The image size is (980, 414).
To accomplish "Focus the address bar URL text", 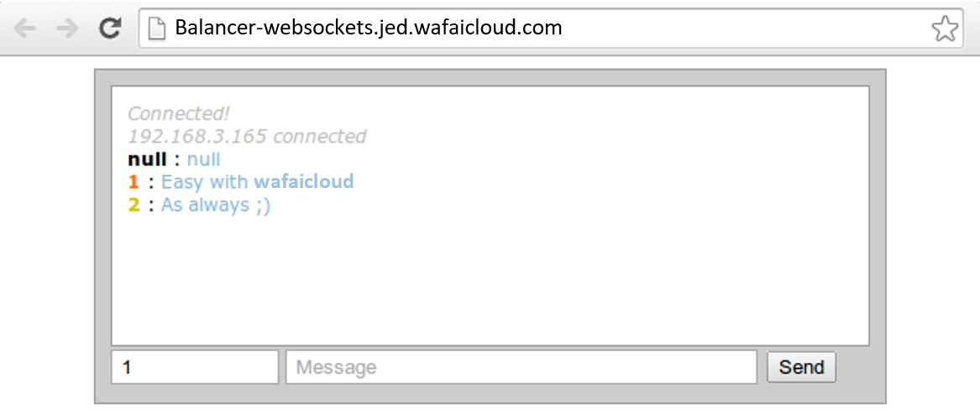I will pos(368,28).
